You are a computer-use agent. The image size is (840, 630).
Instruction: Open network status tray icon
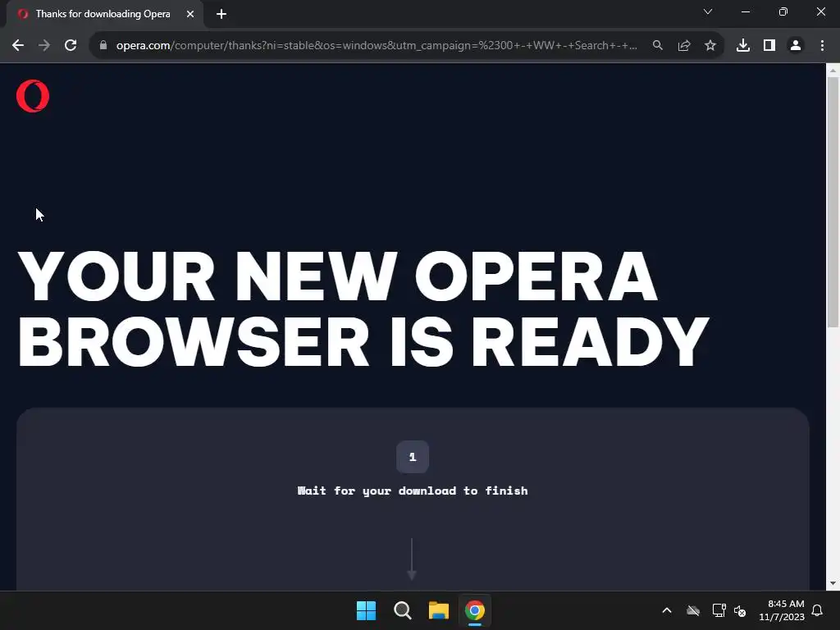point(719,610)
